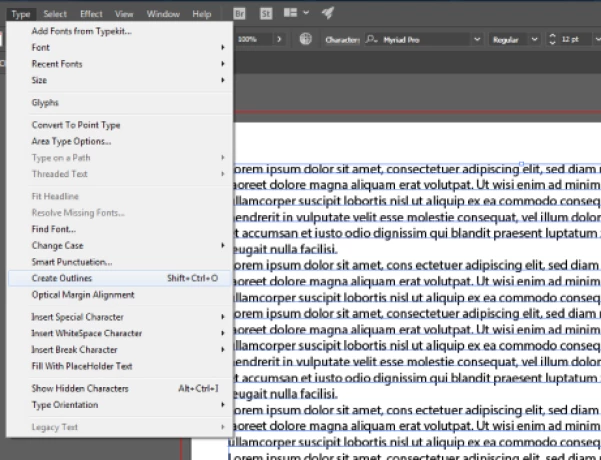Image resolution: width=601 pixels, height=460 pixels.
Task: Click the GPU performance rocket icon
Action: 328,14
